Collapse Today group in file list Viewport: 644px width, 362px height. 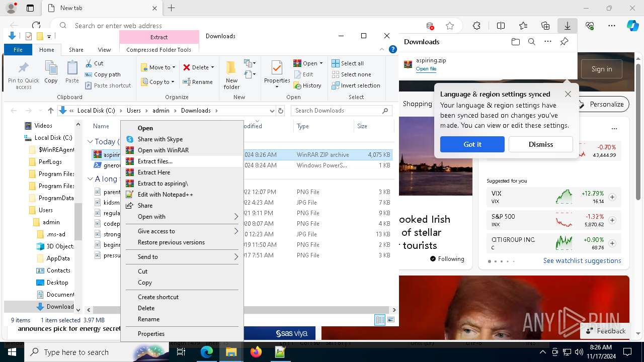pyautogui.click(x=91, y=142)
